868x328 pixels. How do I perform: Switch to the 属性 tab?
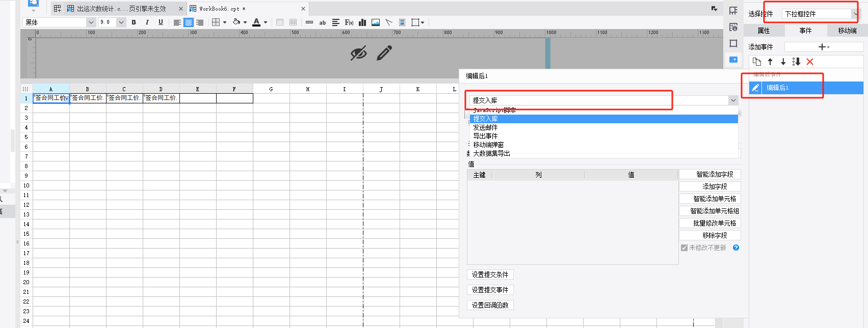(764, 31)
